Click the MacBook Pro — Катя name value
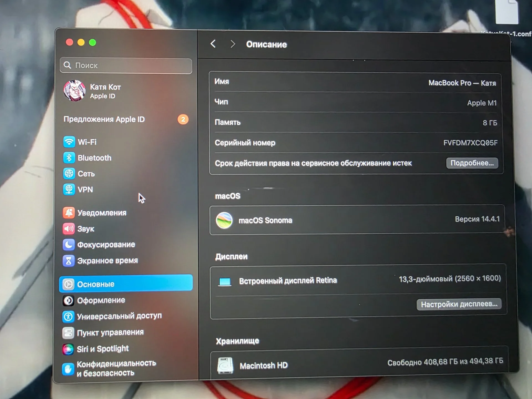Image resolution: width=532 pixels, height=399 pixels. pos(462,83)
